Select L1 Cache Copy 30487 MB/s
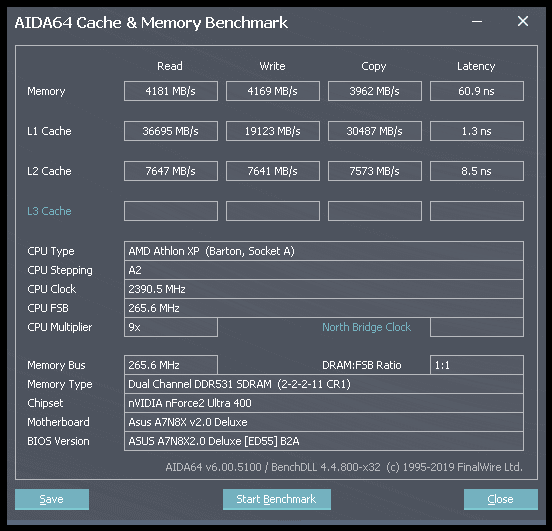The width and height of the screenshot is (552, 531). click(x=375, y=131)
